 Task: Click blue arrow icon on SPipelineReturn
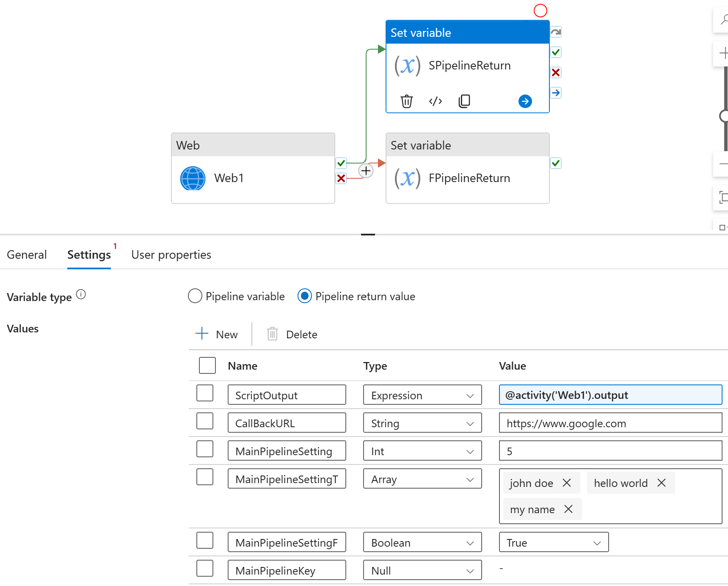point(525,101)
